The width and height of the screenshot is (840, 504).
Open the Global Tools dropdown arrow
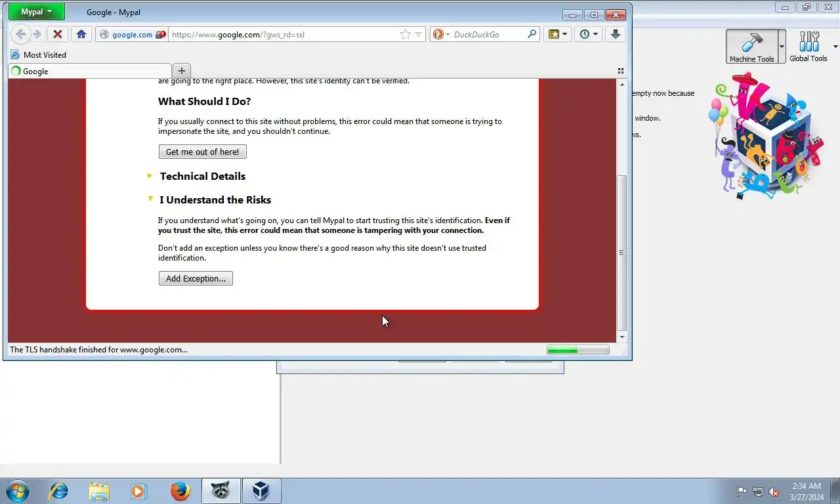[x=835, y=47]
